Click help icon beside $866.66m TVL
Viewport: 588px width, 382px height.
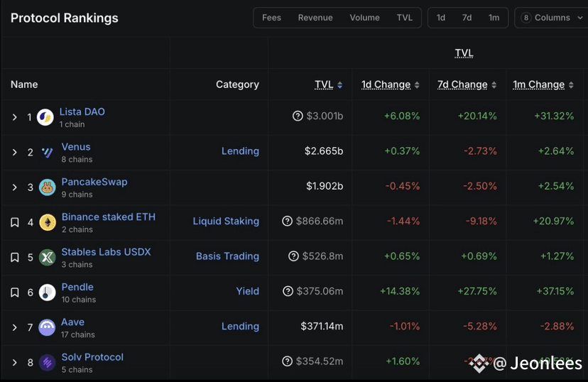pos(287,222)
